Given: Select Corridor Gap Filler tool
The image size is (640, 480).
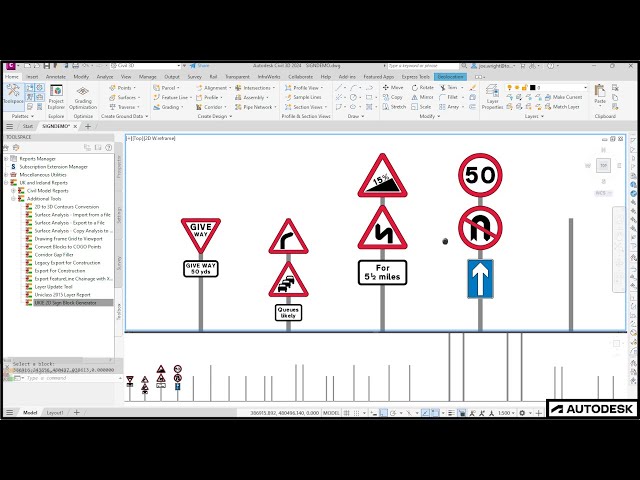Looking at the screenshot, I should (54, 255).
